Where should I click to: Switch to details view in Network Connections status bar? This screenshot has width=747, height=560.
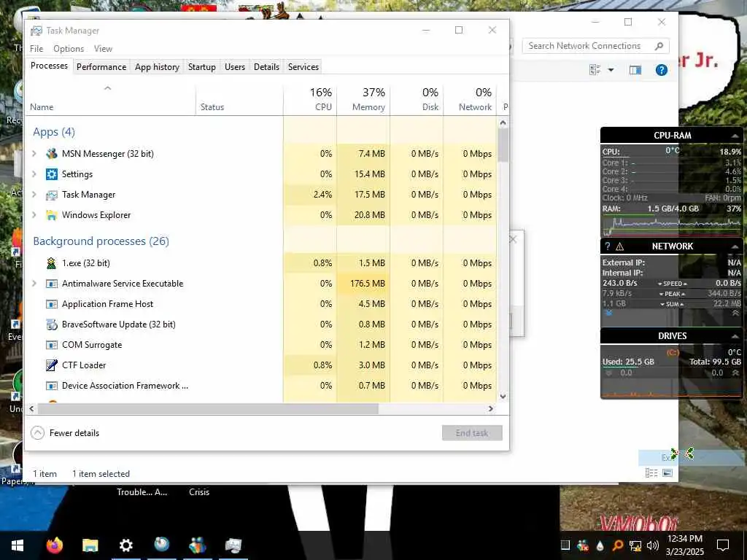pyautogui.click(x=651, y=472)
